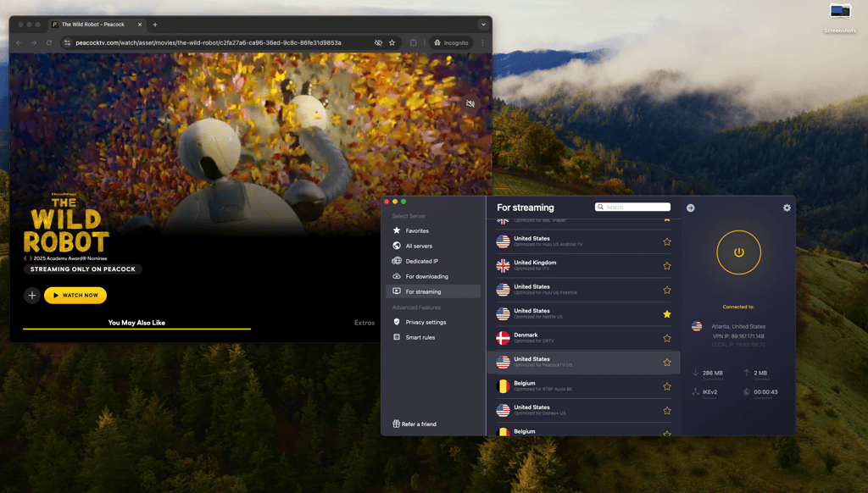Click the VPN power disconnect button
This screenshot has width=868, height=493.
point(738,252)
